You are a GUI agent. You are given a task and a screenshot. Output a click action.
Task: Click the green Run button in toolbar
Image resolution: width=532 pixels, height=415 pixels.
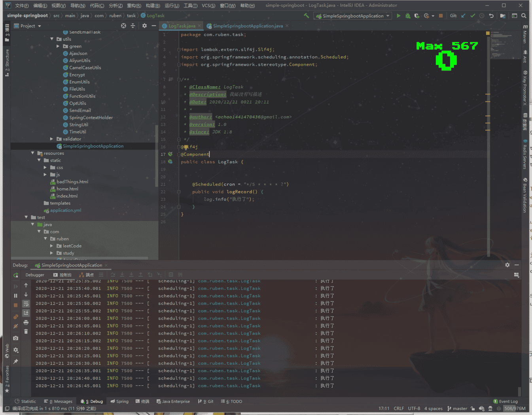pos(398,16)
